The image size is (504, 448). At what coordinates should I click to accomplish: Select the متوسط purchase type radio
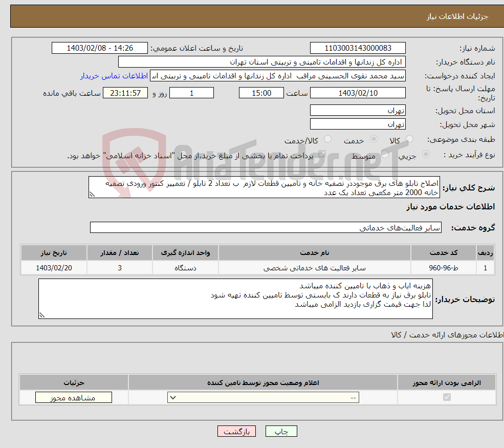(x=385, y=155)
